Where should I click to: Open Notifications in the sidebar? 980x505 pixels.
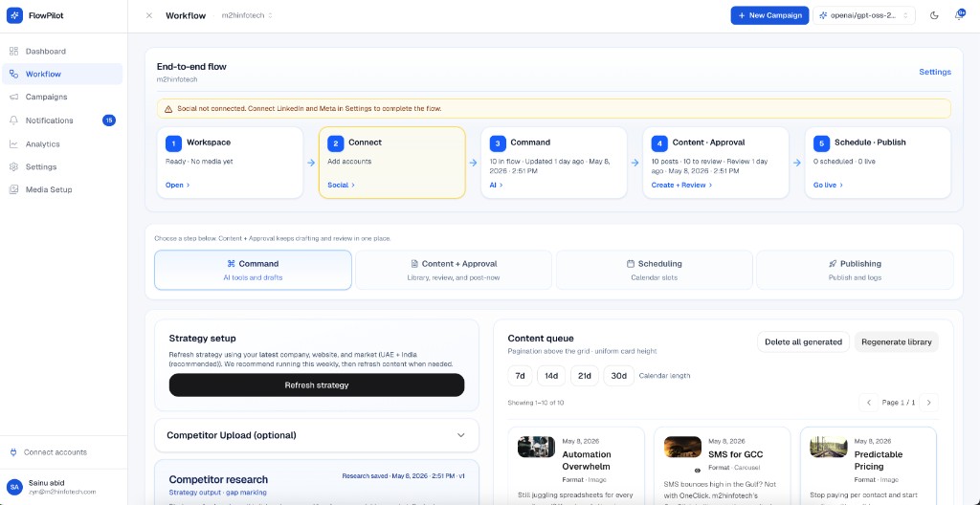[x=62, y=120]
